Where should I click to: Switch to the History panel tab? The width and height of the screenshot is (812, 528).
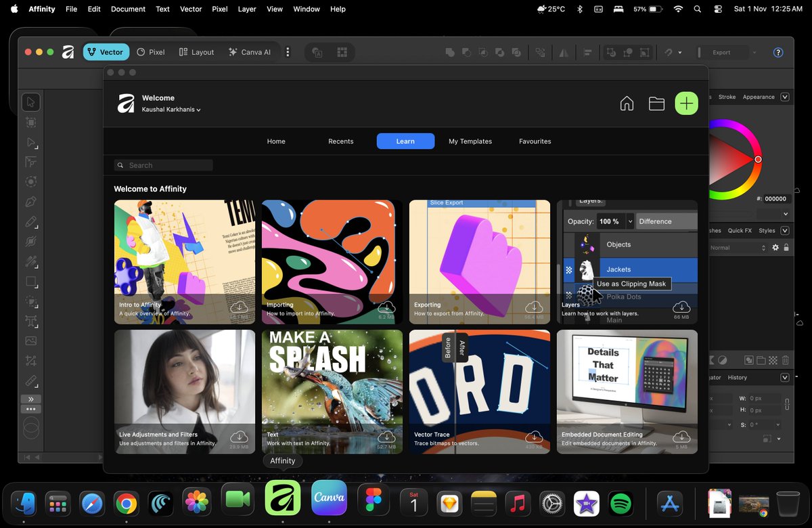click(737, 377)
